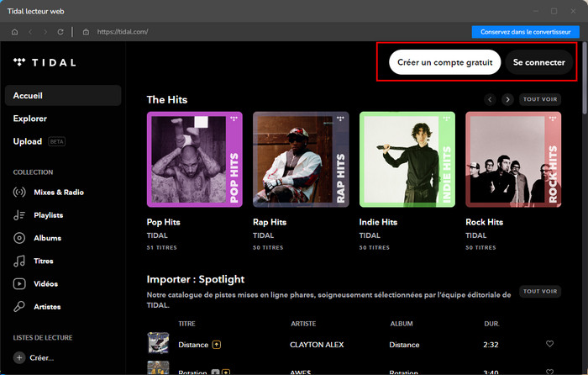Click the Distance track title
This screenshot has height=375, width=588.
click(x=193, y=345)
